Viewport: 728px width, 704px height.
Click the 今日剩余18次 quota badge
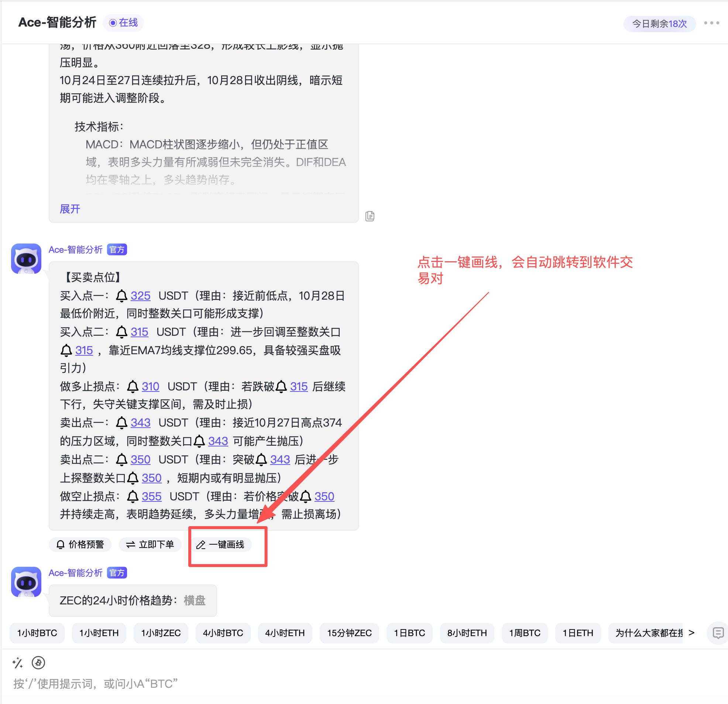point(659,23)
